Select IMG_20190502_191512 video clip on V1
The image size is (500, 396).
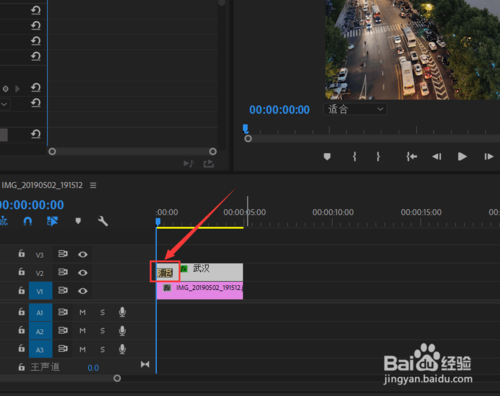200,291
